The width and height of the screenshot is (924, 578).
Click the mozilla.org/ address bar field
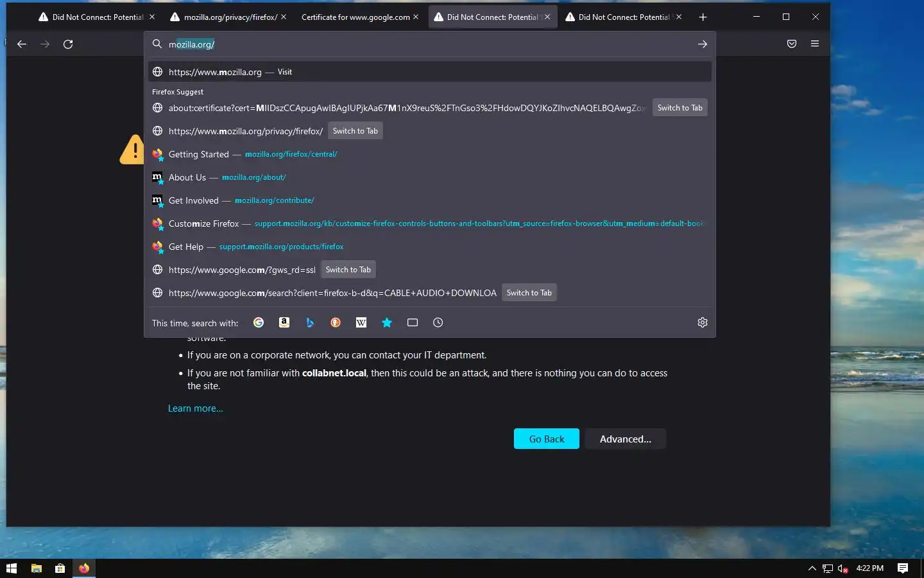click(430, 44)
